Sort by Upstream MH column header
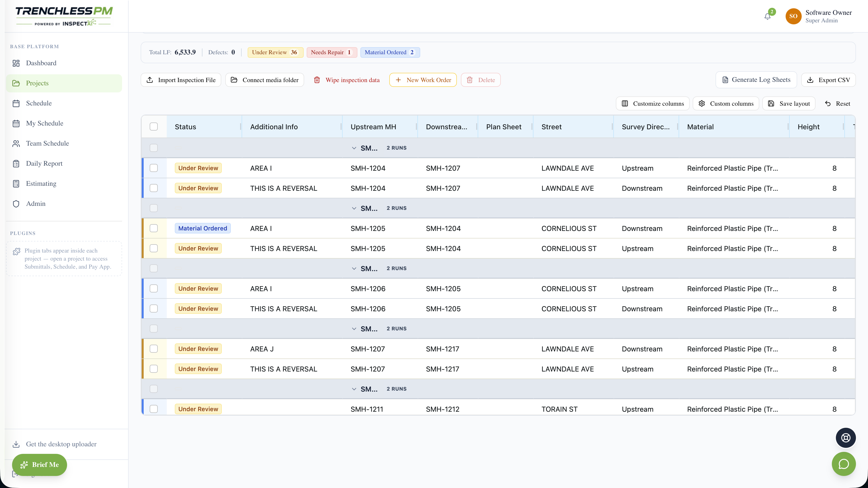Image resolution: width=868 pixels, height=488 pixels. click(x=380, y=127)
